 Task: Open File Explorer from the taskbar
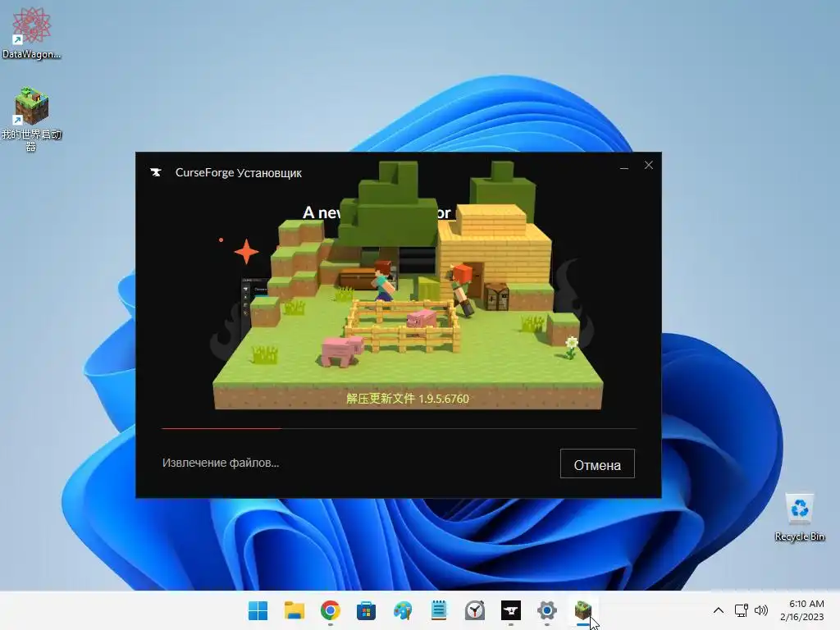pyautogui.click(x=294, y=610)
